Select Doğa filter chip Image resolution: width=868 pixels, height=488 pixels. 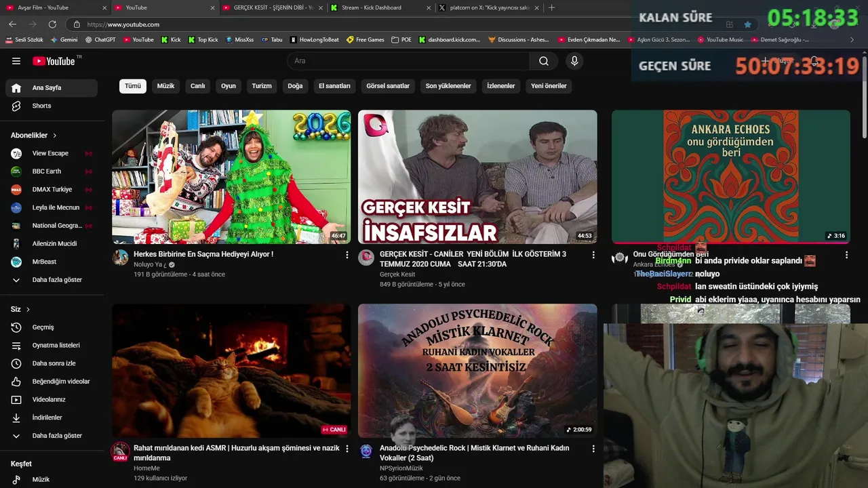pyautogui.click(x=295, y=86)
